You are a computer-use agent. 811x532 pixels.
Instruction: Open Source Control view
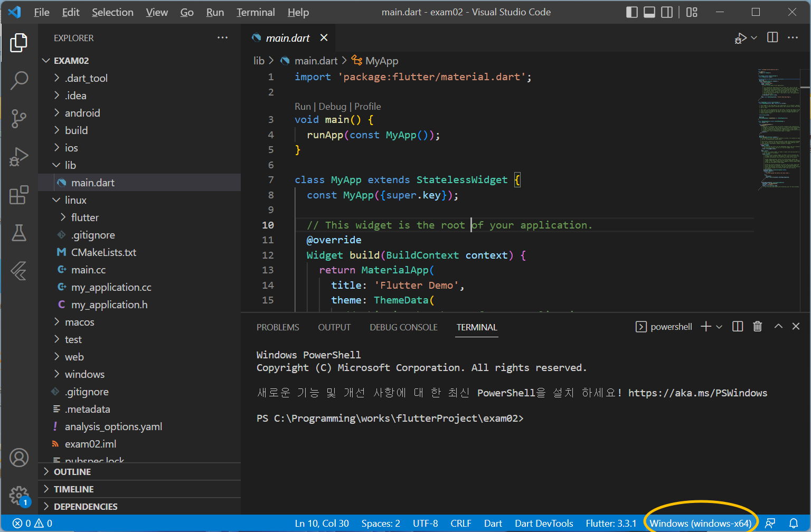(x=19, y=118)
